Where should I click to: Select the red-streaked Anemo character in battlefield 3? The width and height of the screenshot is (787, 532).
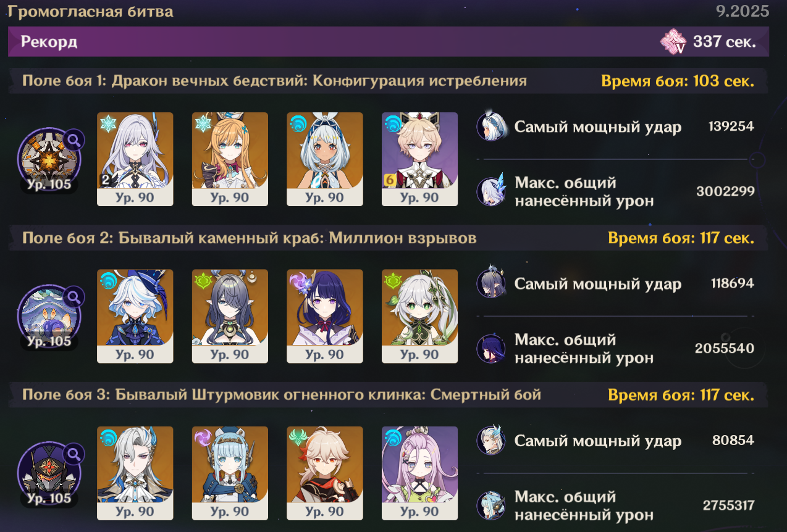point(325,473)
